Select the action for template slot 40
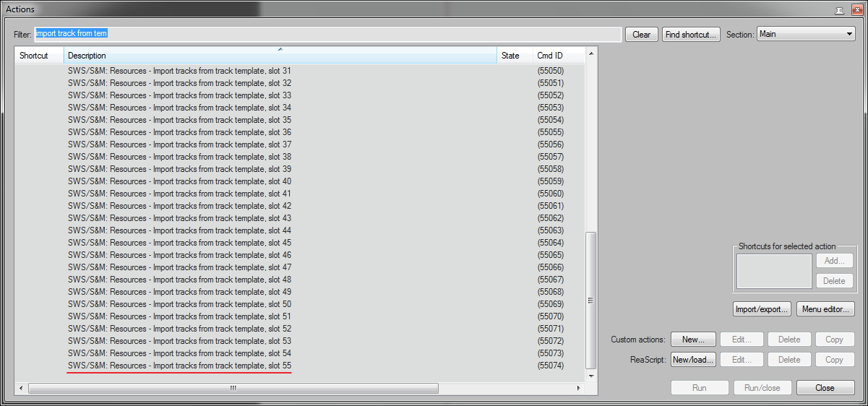 tap(179, 181)
